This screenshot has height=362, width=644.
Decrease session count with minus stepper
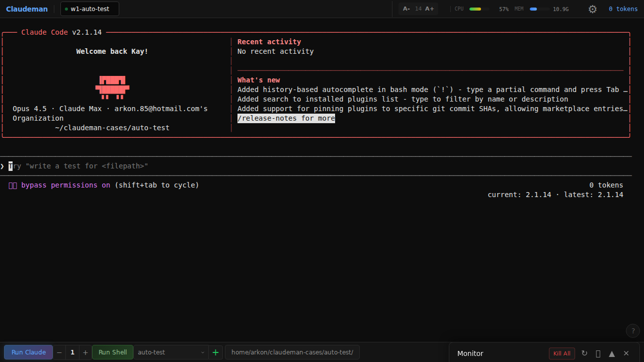(59, 352)
